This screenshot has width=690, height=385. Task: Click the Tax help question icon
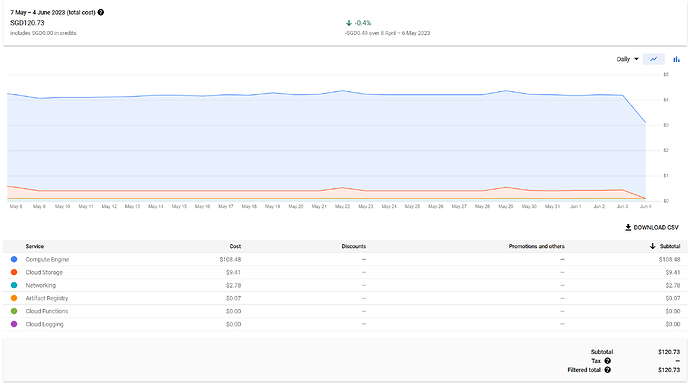(x=607, y=361)
